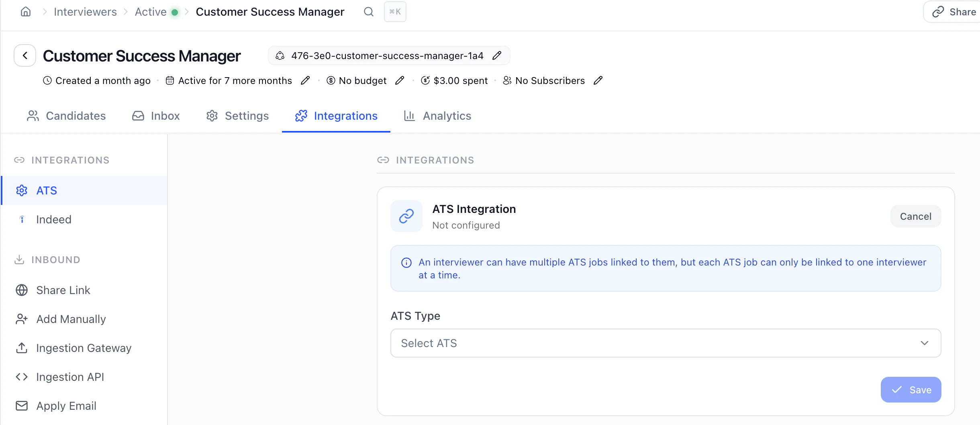Click the Customer Success Manager page heading

coord(142,56)
